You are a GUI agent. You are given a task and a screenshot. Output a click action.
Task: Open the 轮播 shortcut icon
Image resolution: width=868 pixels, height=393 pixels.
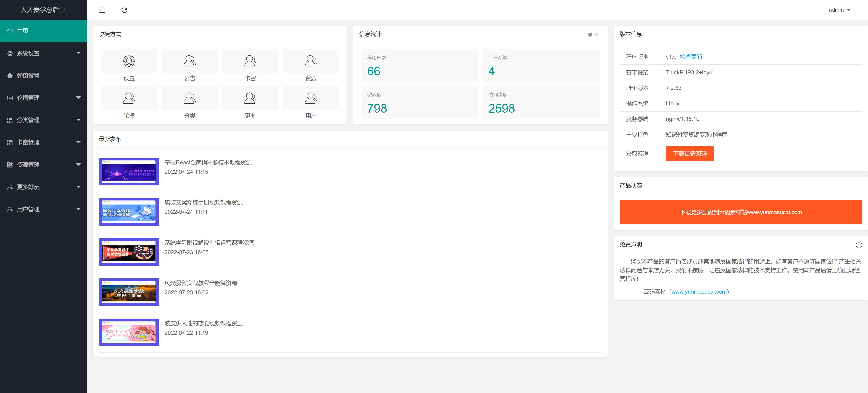[x=129, y=98]
